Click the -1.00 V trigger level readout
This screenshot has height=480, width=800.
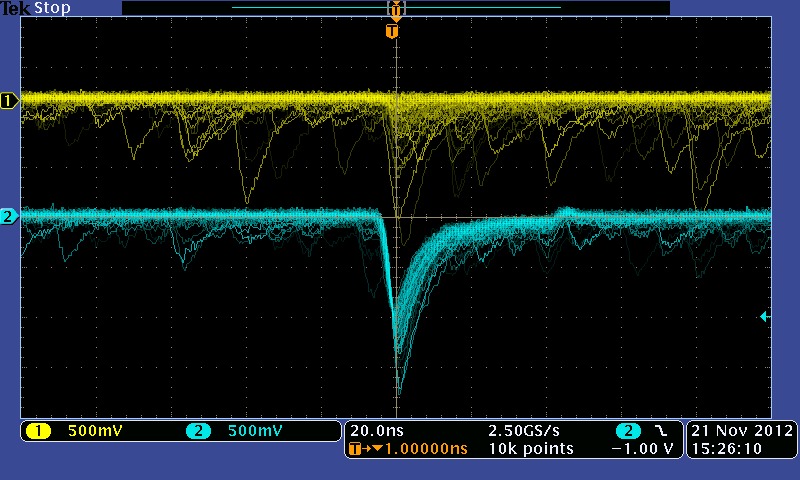click(x=642, y=449)
